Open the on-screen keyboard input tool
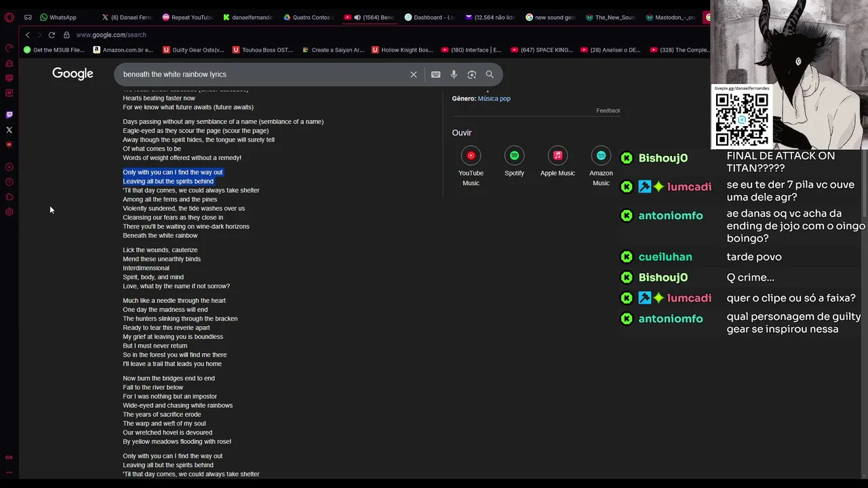Viewport: 868px width, 488px height. (435, 75)
